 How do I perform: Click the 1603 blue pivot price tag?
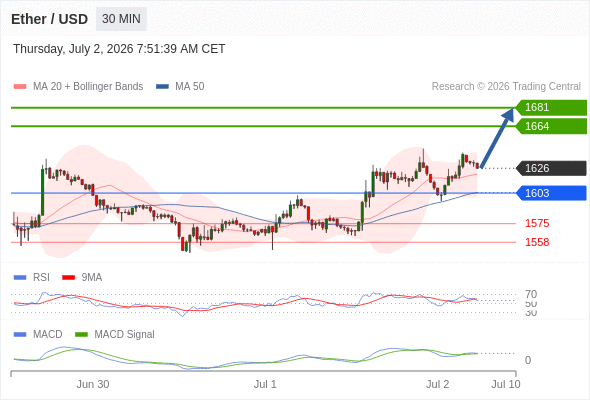point(551,193)
